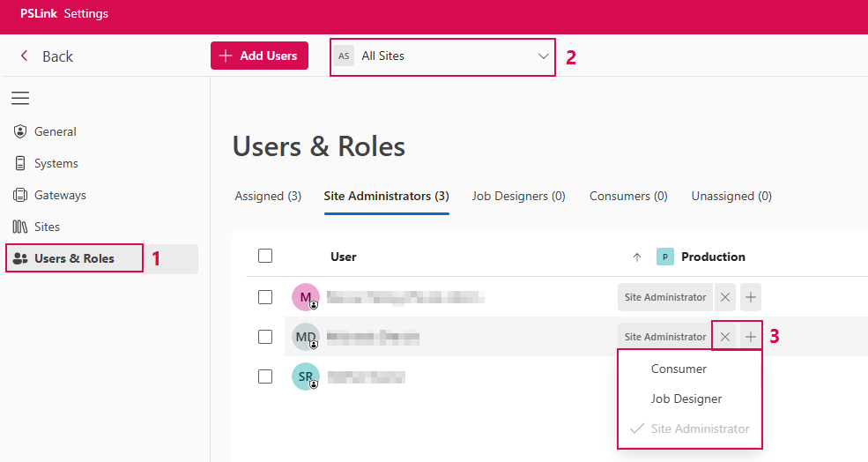
Task: Click the MD user avatar
Action: pyautogui.click(x=306, y=337)
